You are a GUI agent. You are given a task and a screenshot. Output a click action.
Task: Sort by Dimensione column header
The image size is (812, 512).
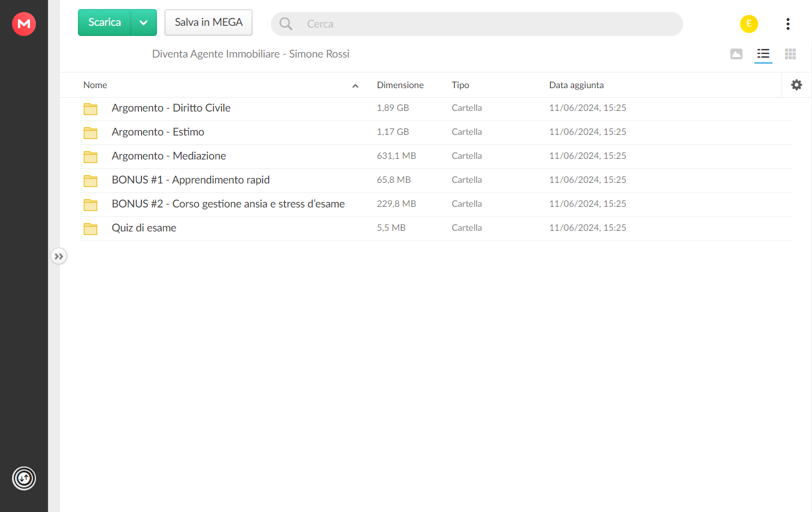click(400, 85)
